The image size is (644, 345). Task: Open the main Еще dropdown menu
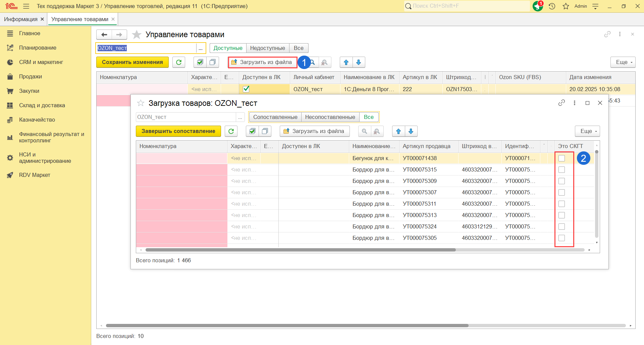[623, 62]
